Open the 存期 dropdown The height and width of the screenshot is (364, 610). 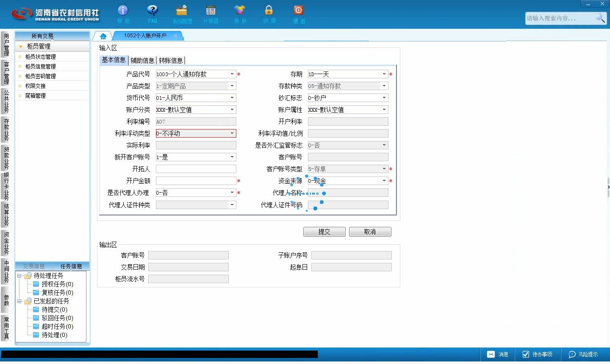pos(384,74)
